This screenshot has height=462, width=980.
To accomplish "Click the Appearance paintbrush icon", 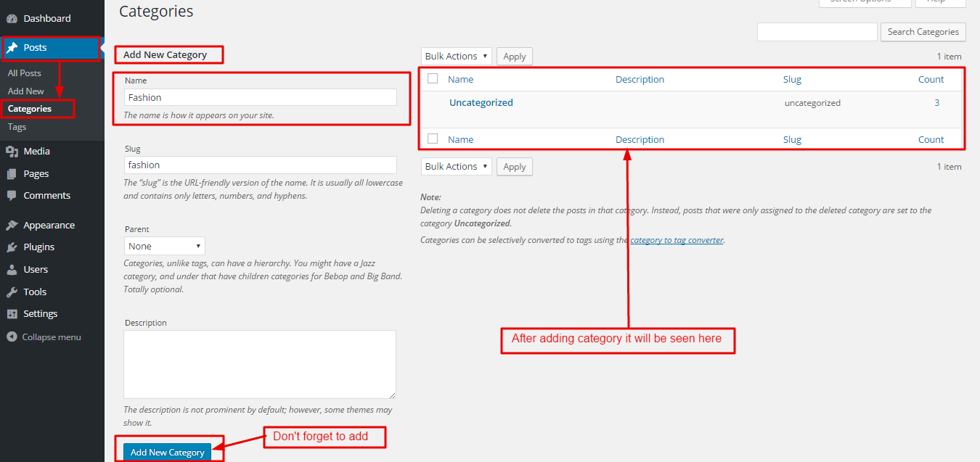I will (12, 226).
